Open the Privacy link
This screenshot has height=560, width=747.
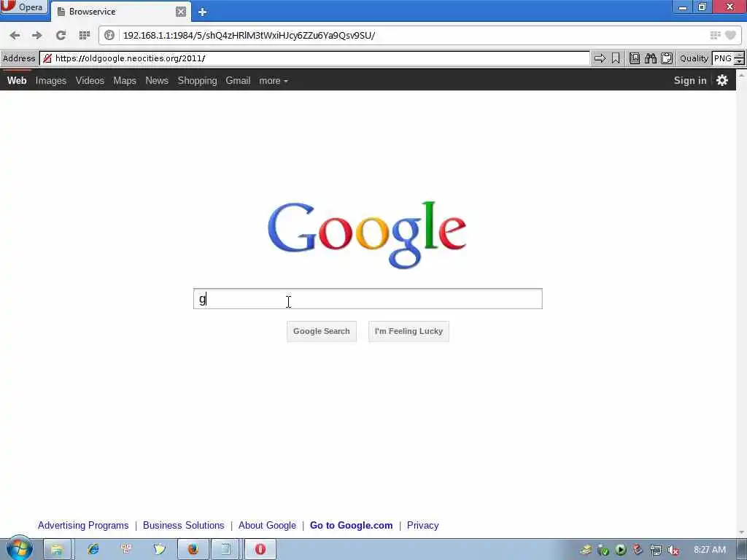422,525
